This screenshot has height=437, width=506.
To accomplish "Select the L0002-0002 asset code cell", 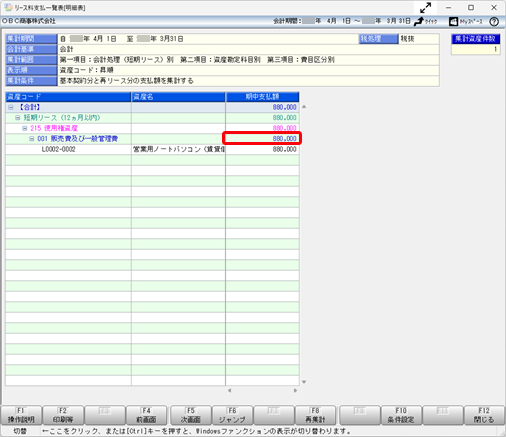I will click(x=68, y=149).
